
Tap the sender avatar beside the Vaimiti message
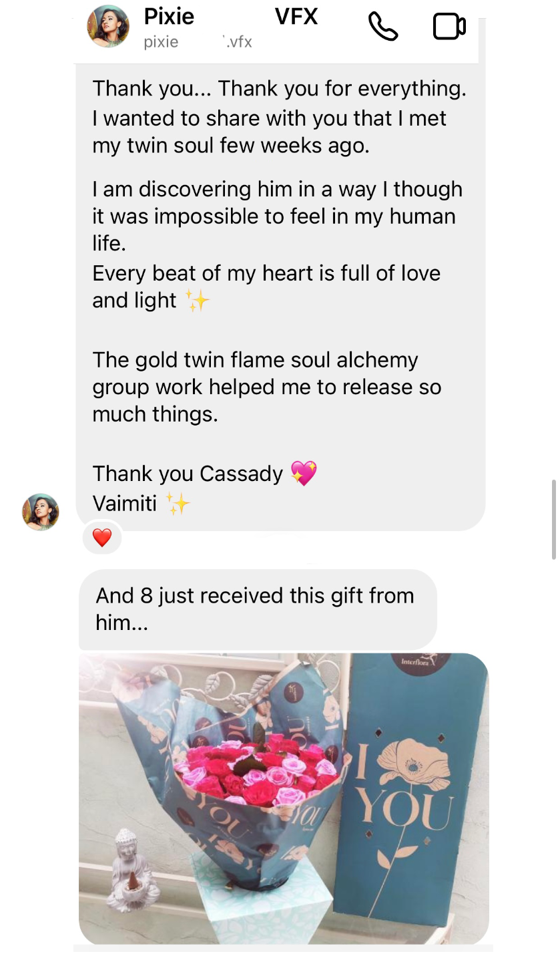tap(41, 512)
